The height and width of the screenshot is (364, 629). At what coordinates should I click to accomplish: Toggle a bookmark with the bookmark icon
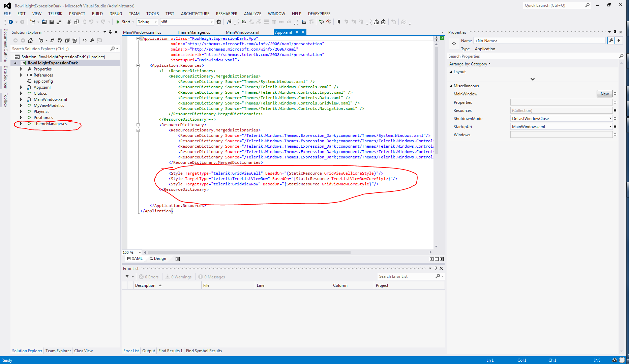pyautogui.click(x=339, y=22)
